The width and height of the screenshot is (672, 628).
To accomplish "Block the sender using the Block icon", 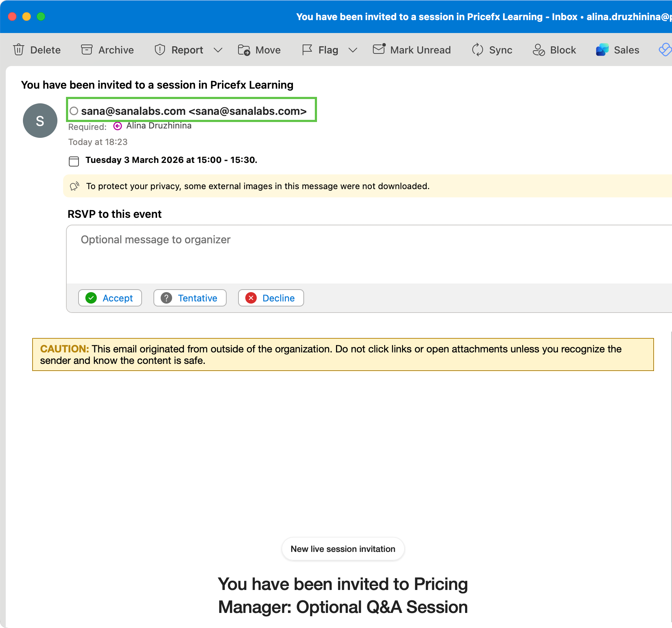I will pos(539,50).
